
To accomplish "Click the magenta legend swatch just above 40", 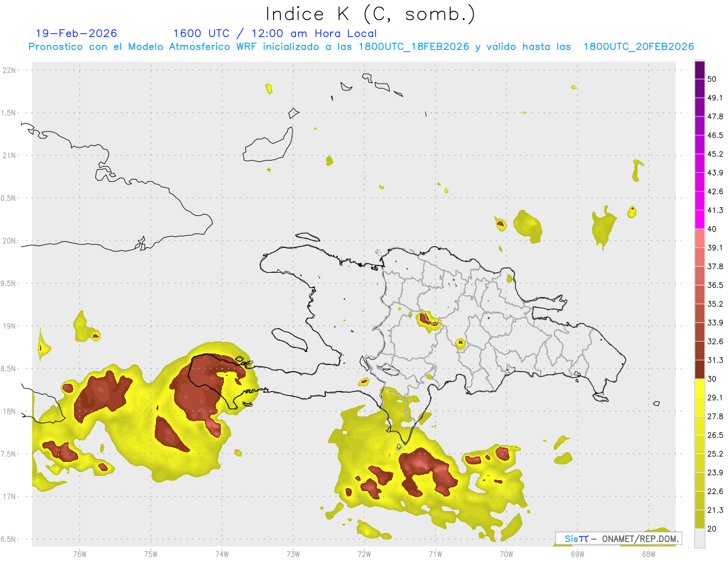I will tap(700, 219).
